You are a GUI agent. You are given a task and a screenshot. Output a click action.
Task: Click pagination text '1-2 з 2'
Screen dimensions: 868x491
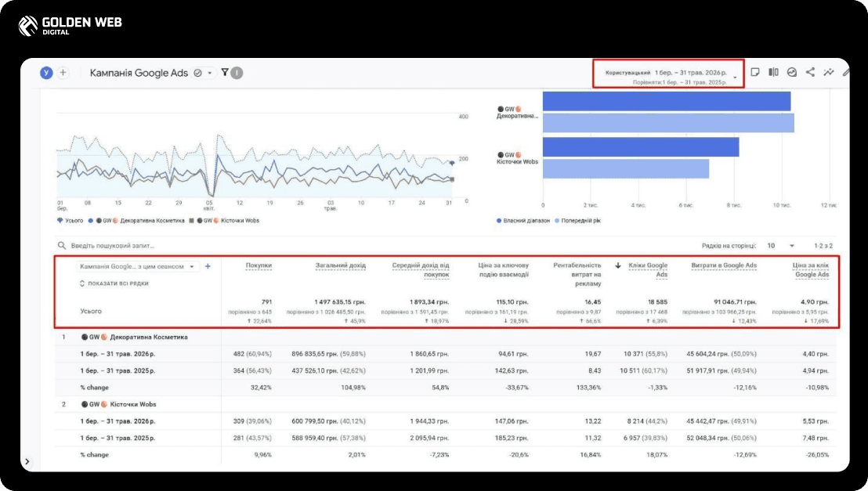click(x=823, y=245)
